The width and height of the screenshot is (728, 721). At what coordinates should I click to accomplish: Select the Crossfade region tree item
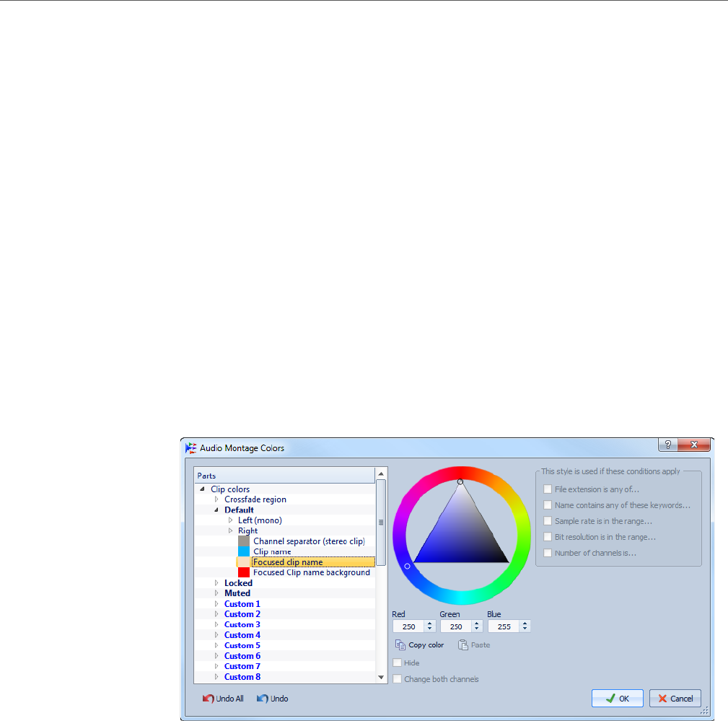255,499
